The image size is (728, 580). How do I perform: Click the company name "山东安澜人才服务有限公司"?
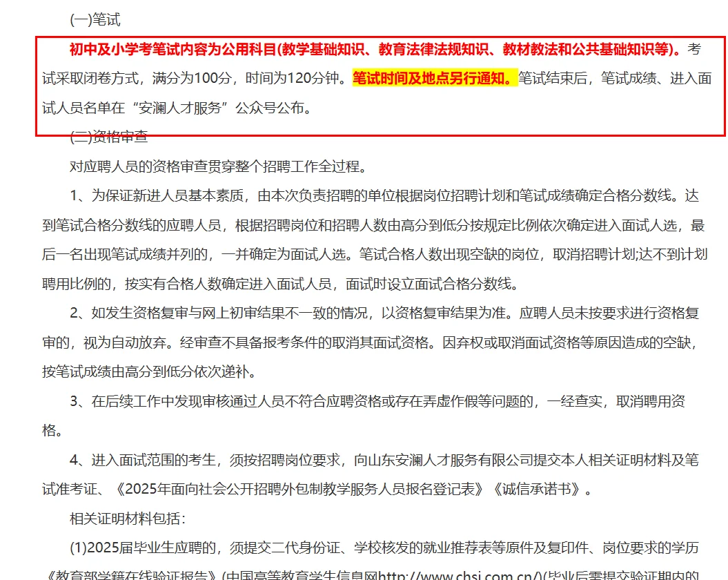click(x=451, y=460)
